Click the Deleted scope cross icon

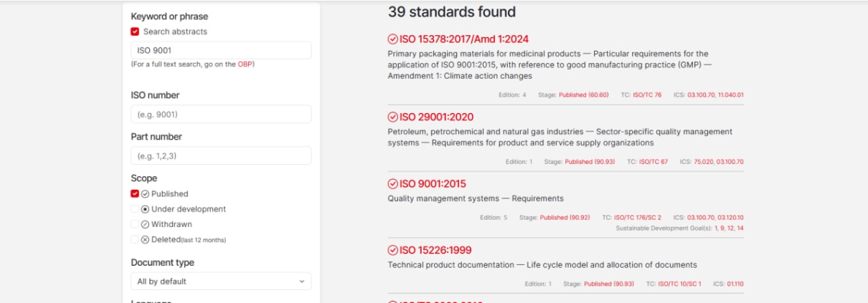click(145, 239)
